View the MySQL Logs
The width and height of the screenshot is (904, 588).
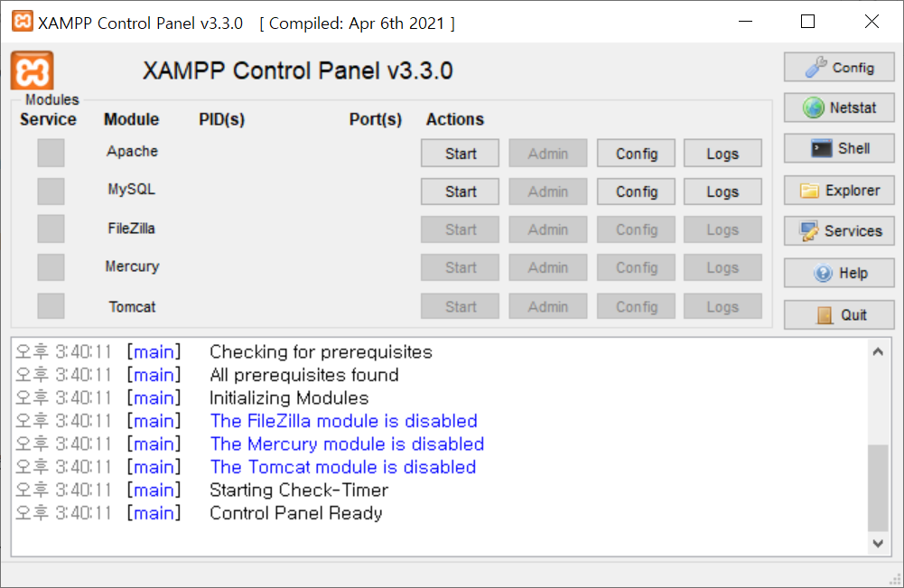pyautogui.click(x=722, y=191)
